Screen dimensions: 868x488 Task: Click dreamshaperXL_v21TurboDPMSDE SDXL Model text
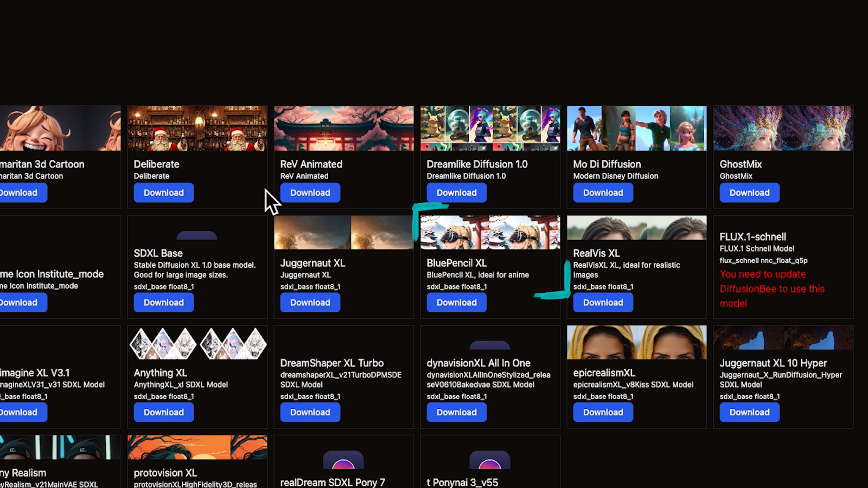[341, 380]
